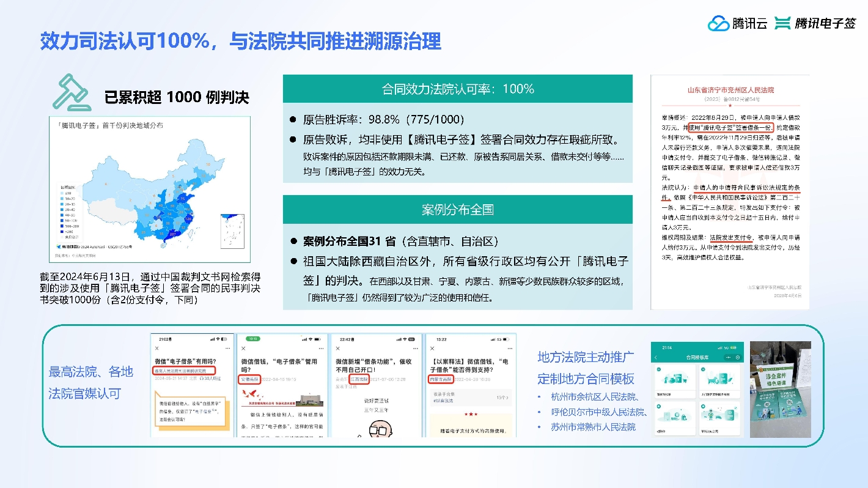
Task: Click the bullet 苏州市常熟市人民法院
Action: (593, 427)
